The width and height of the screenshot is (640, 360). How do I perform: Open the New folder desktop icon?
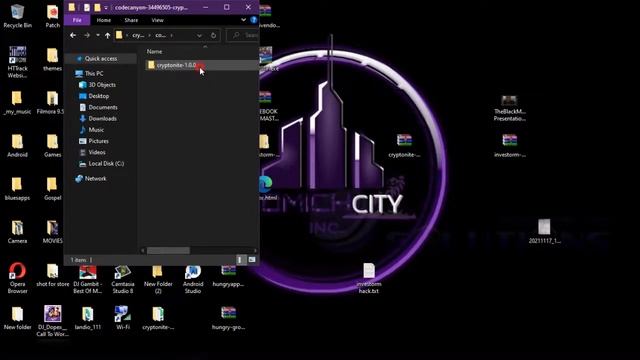tap(17, 318)
